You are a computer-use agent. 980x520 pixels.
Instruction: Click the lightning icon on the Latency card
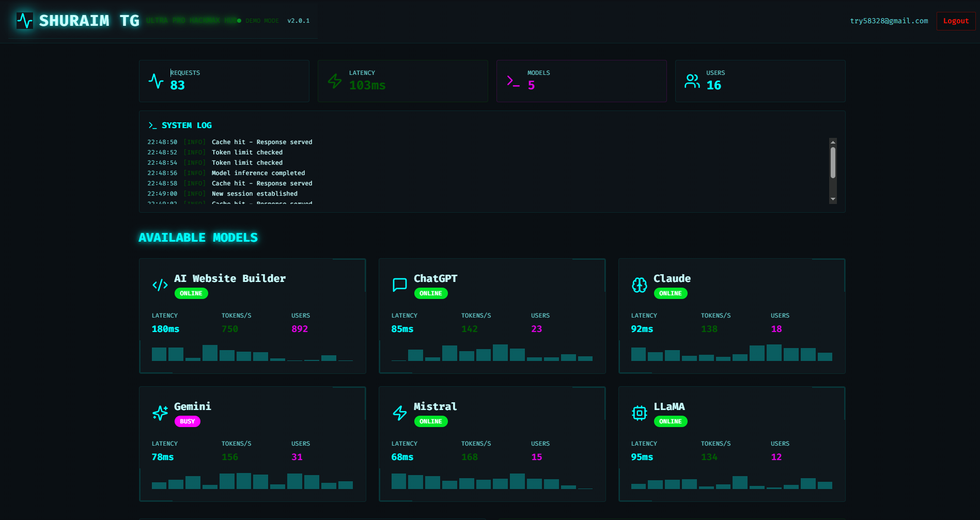click(335, 81)
